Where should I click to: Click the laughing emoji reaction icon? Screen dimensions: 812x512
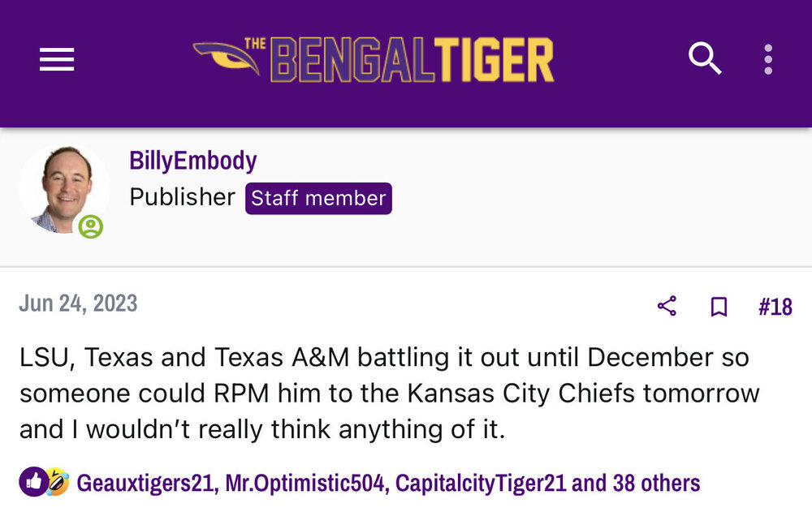coord(55,482)
